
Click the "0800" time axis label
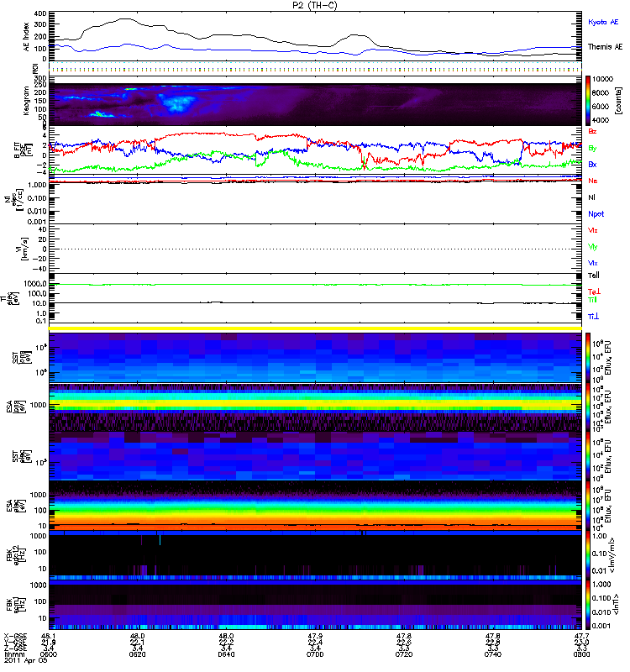point(581,654)
